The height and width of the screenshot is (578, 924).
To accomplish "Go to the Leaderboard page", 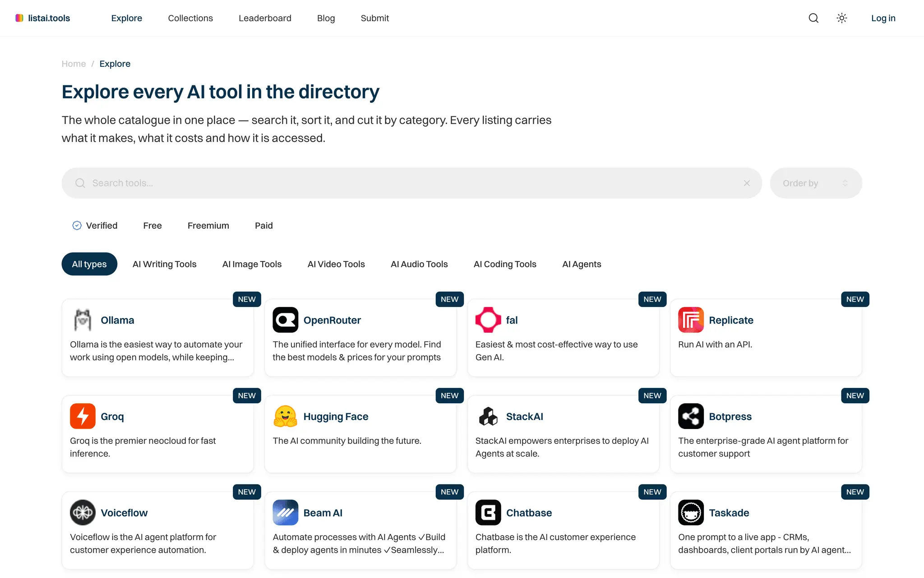I will click(x=265, y=18).
